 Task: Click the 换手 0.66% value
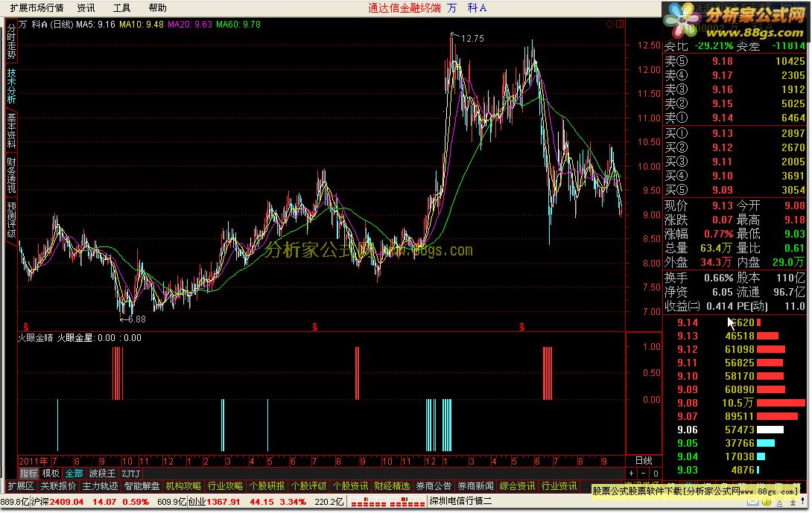719,278
